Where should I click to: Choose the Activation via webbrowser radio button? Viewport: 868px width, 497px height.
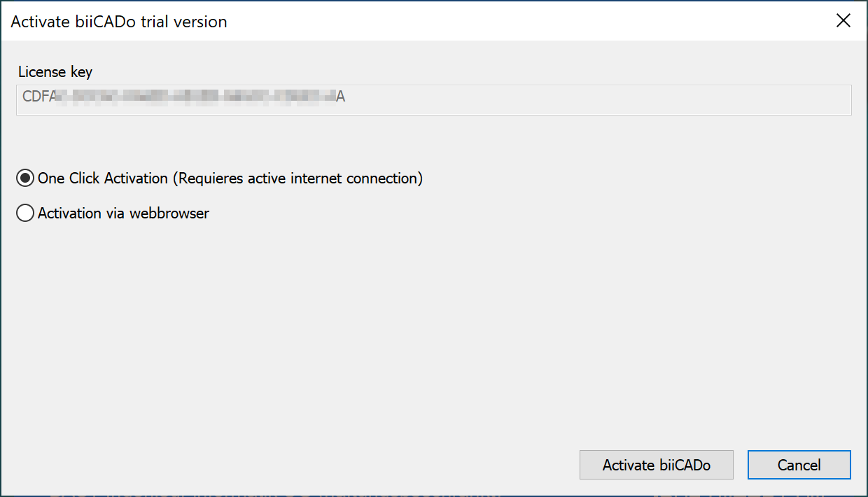25,213
